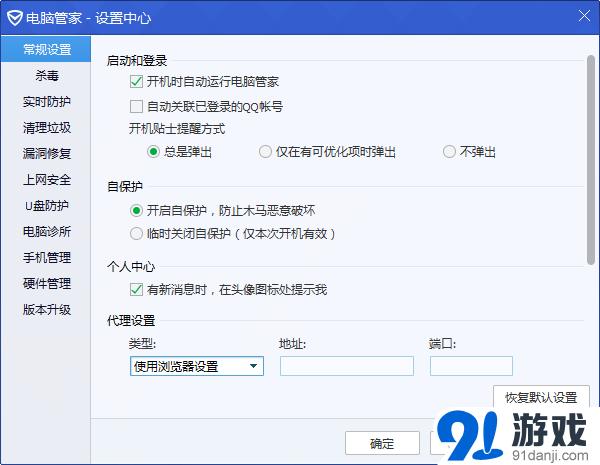Screen dimensions: 600x465
Task: Close the 设置中心 window
Action: point(584,16)
